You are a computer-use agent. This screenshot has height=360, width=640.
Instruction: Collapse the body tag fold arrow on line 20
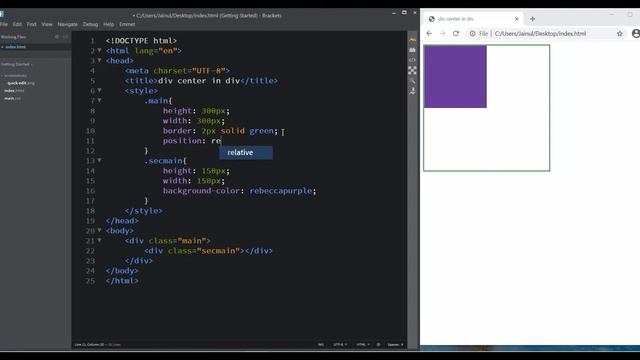(99, 230)
